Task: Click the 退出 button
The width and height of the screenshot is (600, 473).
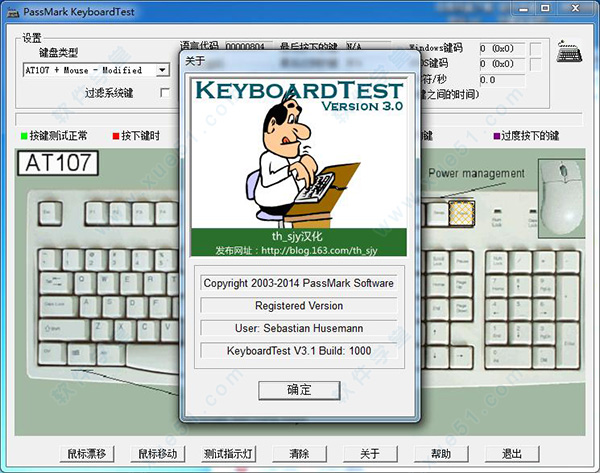Action: pyautogui.click(x=512, y=454)
